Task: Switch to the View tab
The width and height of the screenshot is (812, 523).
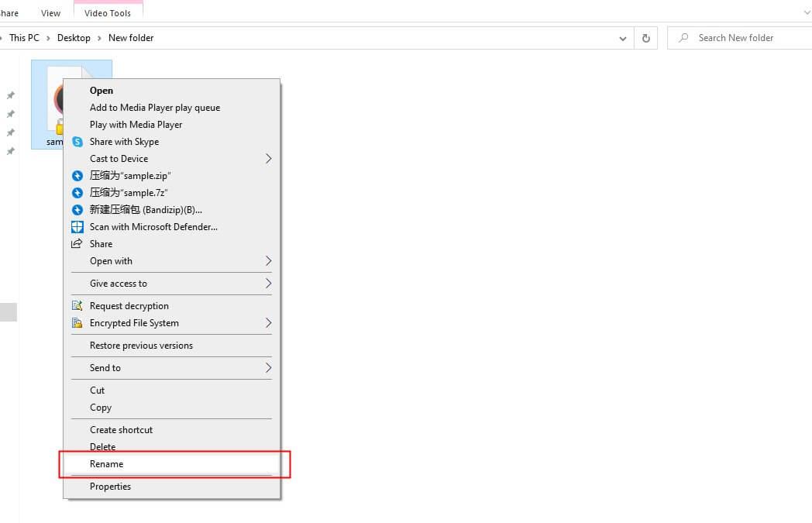Action: pyautogui.click(x=50, y=12)
